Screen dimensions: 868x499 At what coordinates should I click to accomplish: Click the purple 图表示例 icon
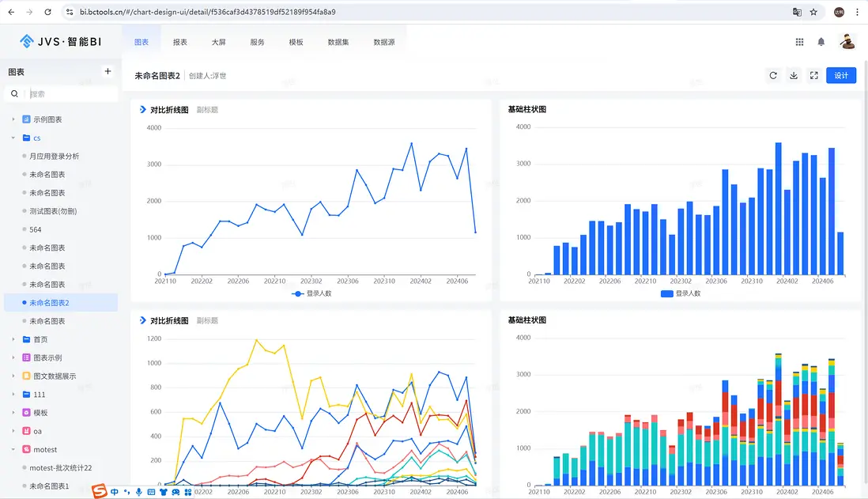tap(26, 357)
